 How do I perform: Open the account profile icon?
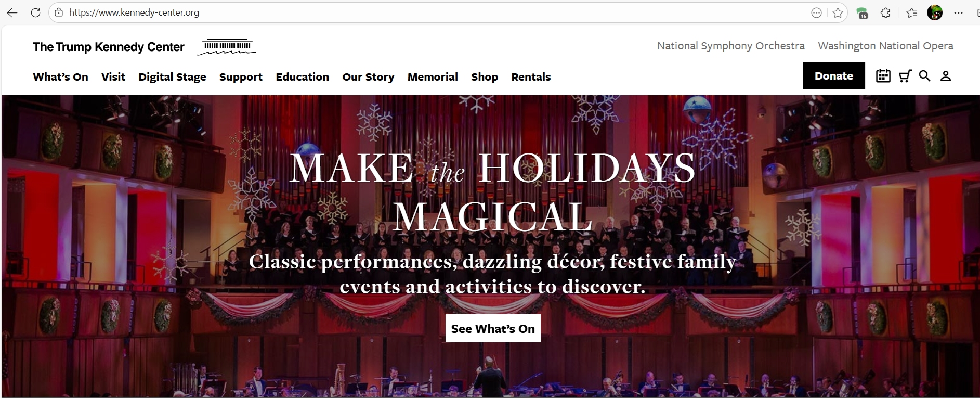946,76
